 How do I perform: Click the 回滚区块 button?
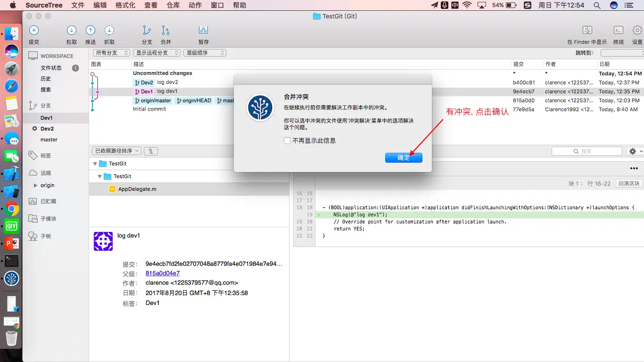click(x=629, y=183)
